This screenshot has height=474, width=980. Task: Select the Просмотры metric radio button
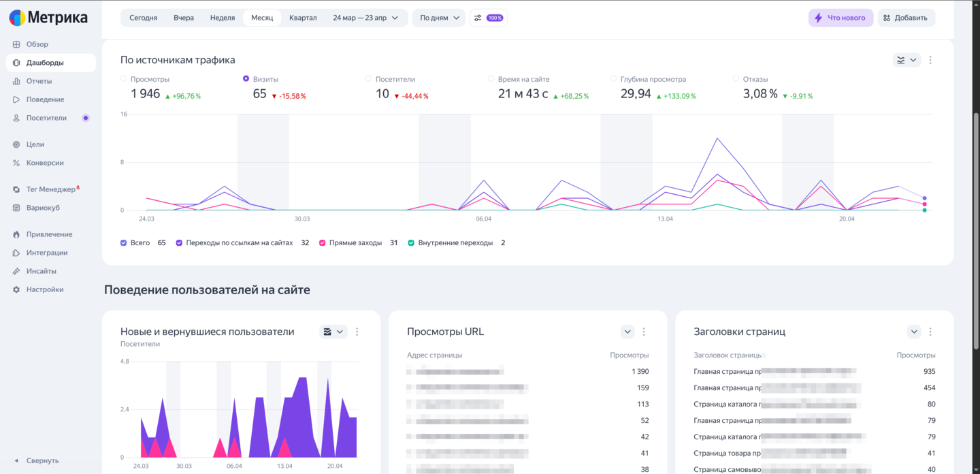pyautogui.click(x=124, y=79)
